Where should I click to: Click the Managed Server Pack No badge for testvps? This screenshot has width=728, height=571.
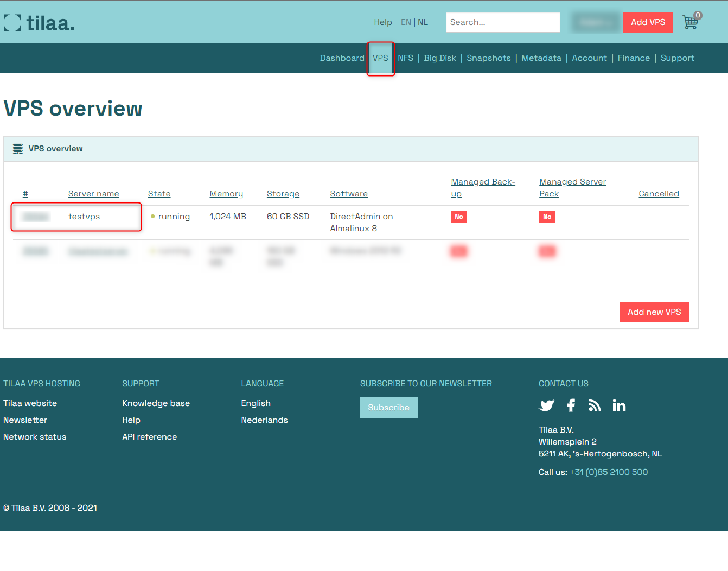pos(547,217)
